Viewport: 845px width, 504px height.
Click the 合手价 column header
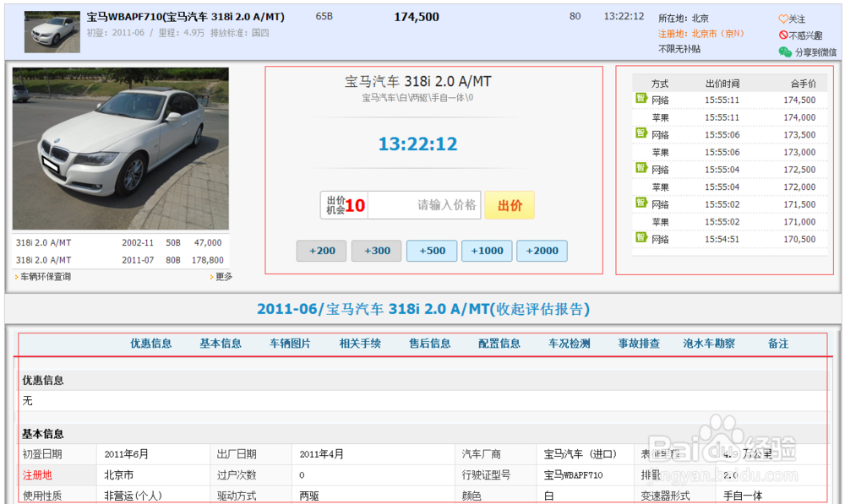pos(803,84)
